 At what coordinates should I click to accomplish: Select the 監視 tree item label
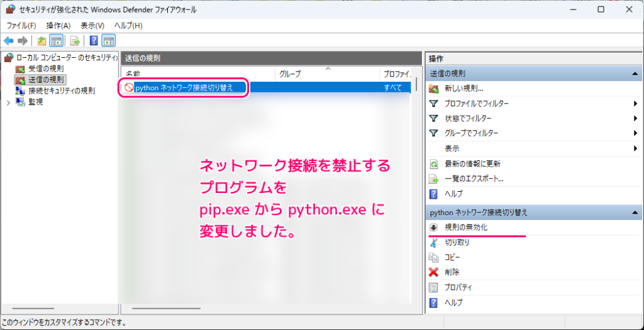click(x=36, y=101)
